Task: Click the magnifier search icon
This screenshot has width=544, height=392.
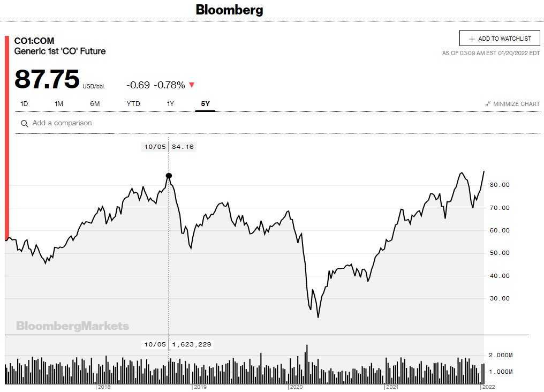Action: coord(24,124)
